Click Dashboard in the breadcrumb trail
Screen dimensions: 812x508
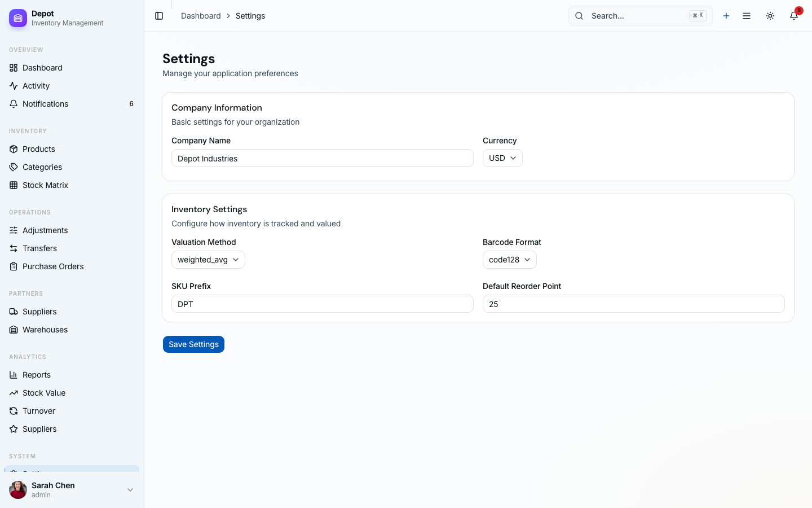pyautogui.click(x=201, y=16)
